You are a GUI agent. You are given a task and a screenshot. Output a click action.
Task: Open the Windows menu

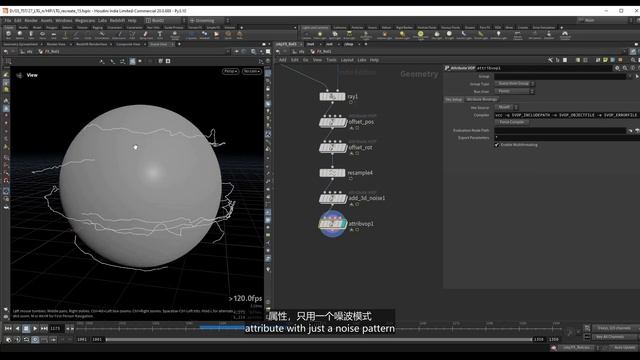point(64,20)
